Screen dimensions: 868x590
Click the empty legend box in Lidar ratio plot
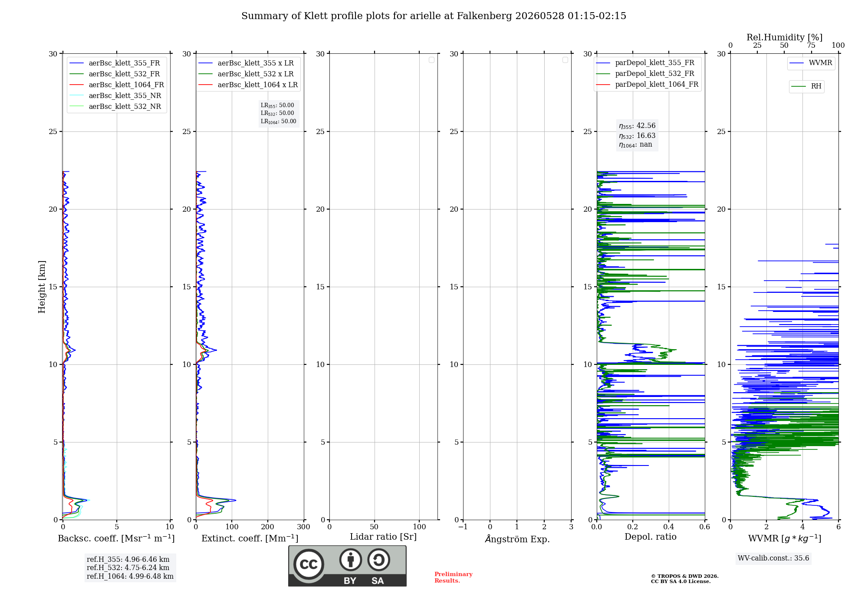tap(431, 60)
